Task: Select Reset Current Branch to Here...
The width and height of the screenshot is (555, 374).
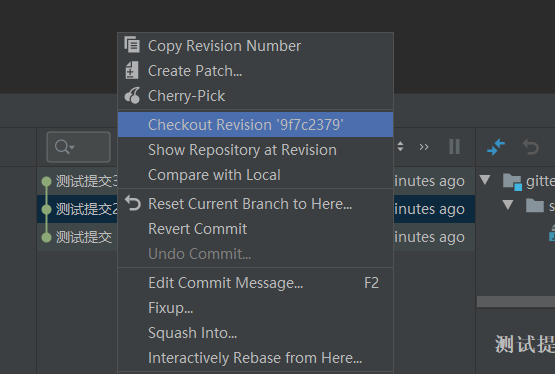Action: click(x=255, y=204)
